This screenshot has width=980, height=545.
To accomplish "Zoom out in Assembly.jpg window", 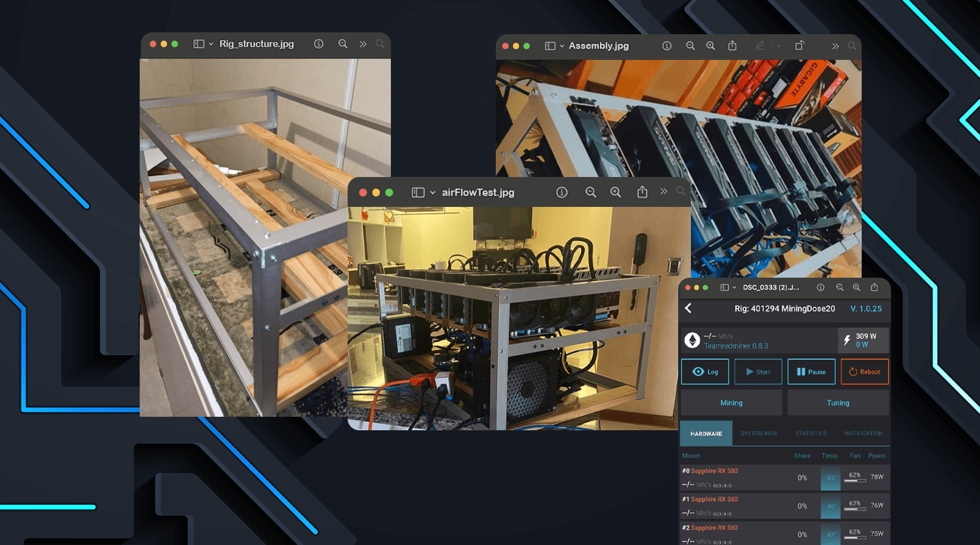I will pos(690,46).
